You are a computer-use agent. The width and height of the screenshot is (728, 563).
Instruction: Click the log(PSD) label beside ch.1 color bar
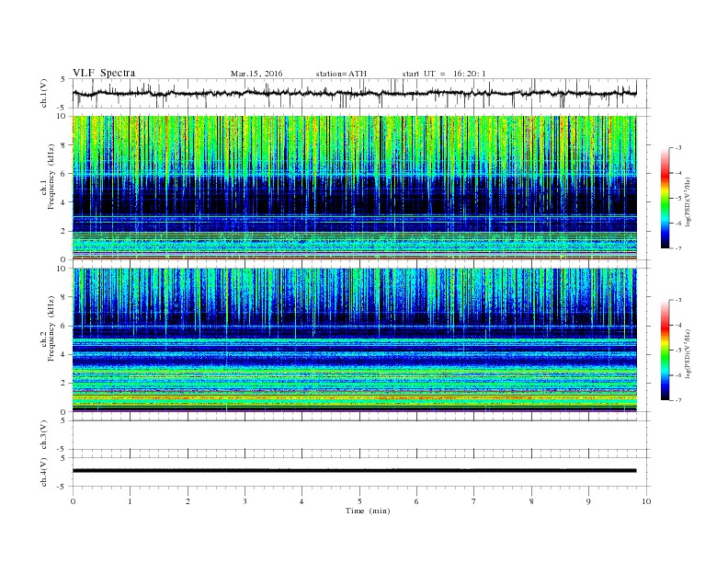tap(688, 201)
